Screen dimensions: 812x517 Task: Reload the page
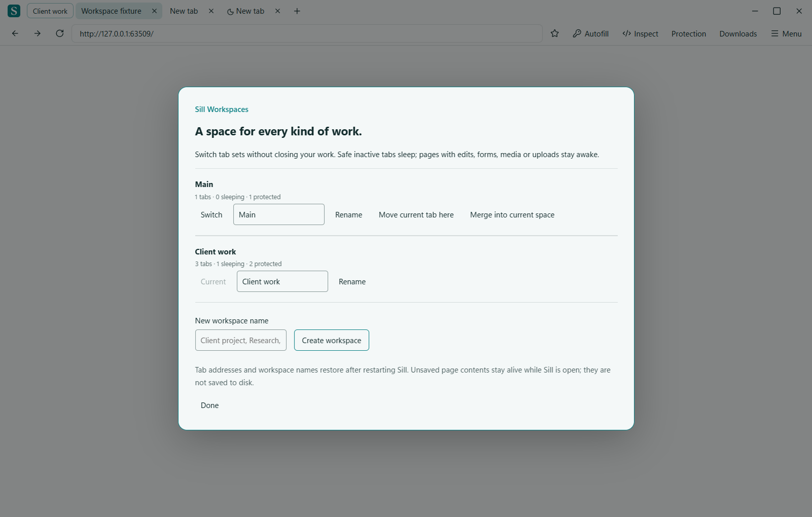click(60, 33)
